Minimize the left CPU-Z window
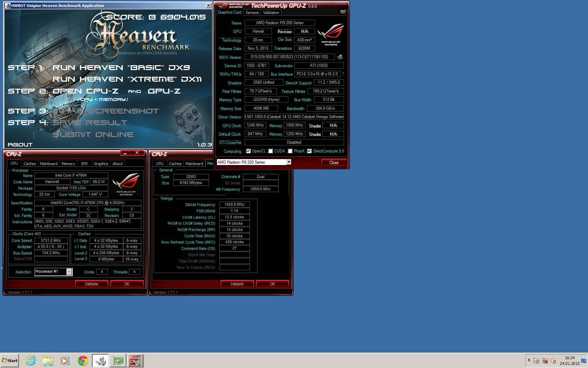This screenshot has height=368, width=588. [125, 153]
